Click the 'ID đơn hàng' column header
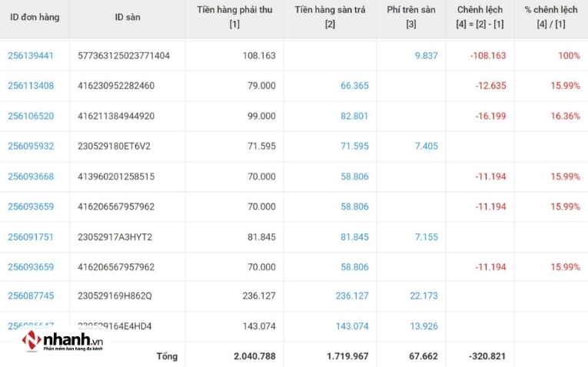 coord(35,17)
